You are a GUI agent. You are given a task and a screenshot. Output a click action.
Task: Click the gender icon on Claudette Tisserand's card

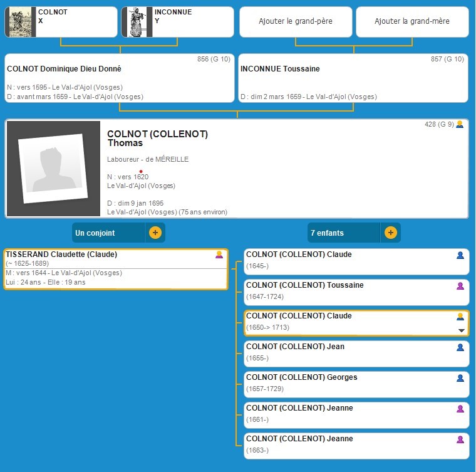pyautogui.click(x=219, y=255)
